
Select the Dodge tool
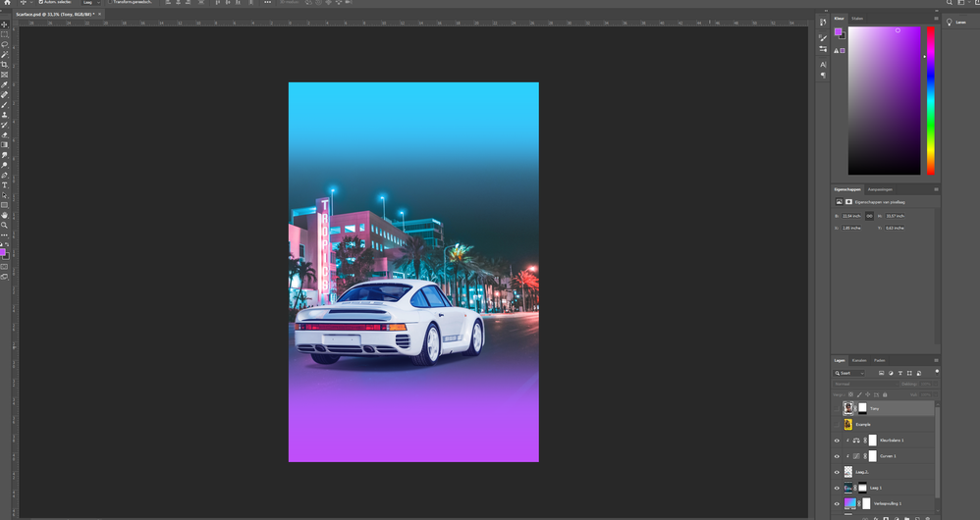point(4,165)
